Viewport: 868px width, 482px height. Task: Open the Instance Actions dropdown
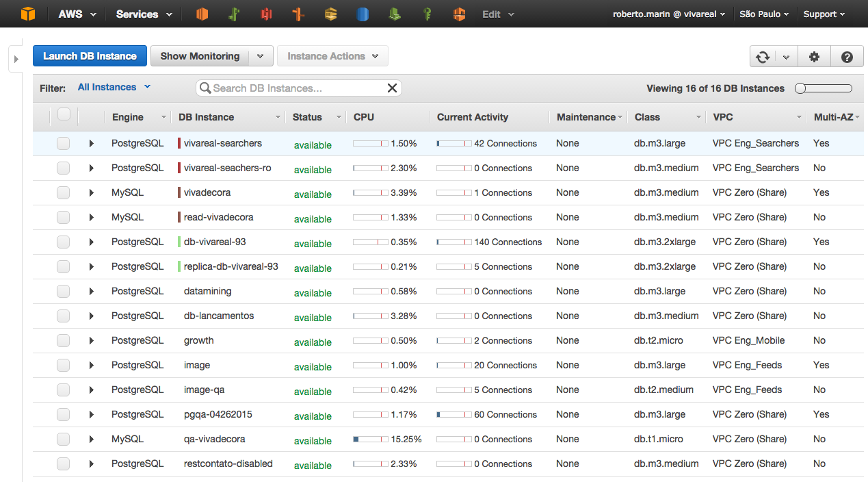click(x=332, y=56)
